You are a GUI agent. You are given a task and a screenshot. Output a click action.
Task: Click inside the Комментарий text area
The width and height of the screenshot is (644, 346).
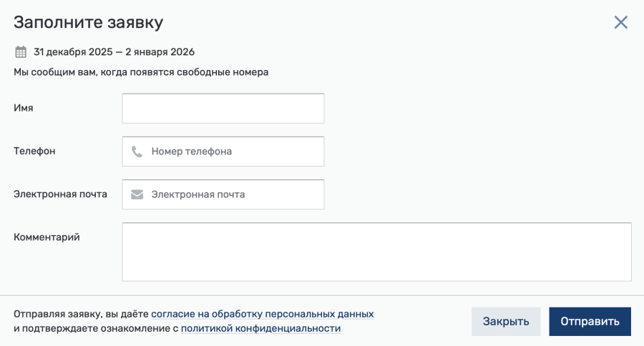click(376, 252)
